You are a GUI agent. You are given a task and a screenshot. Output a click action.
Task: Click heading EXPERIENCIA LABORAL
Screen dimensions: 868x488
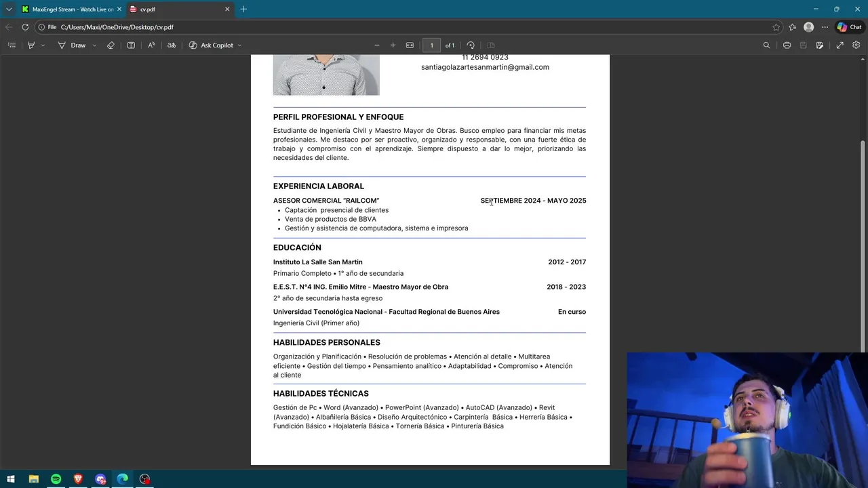click(x=319, y=186)
